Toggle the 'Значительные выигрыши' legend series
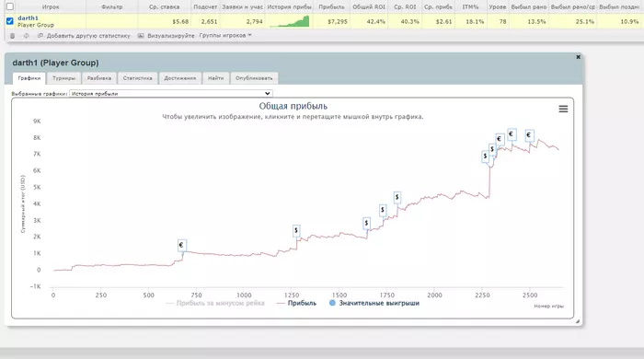The height and width of the screenshot is (359, 644). pyautogui.click(x=374, y=303)
